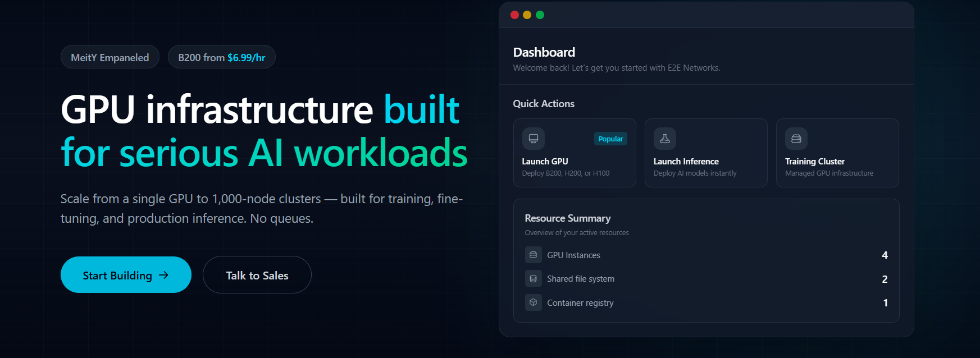Open the Launch GPU card title
980x358 pixels.
click(545, 162)
